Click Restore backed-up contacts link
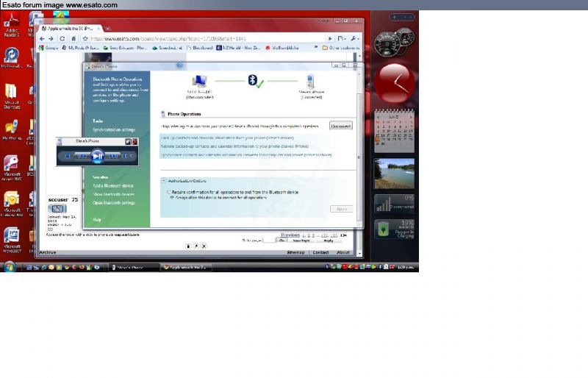The width and height of the screenshot is (588, 378). point(234,146)
